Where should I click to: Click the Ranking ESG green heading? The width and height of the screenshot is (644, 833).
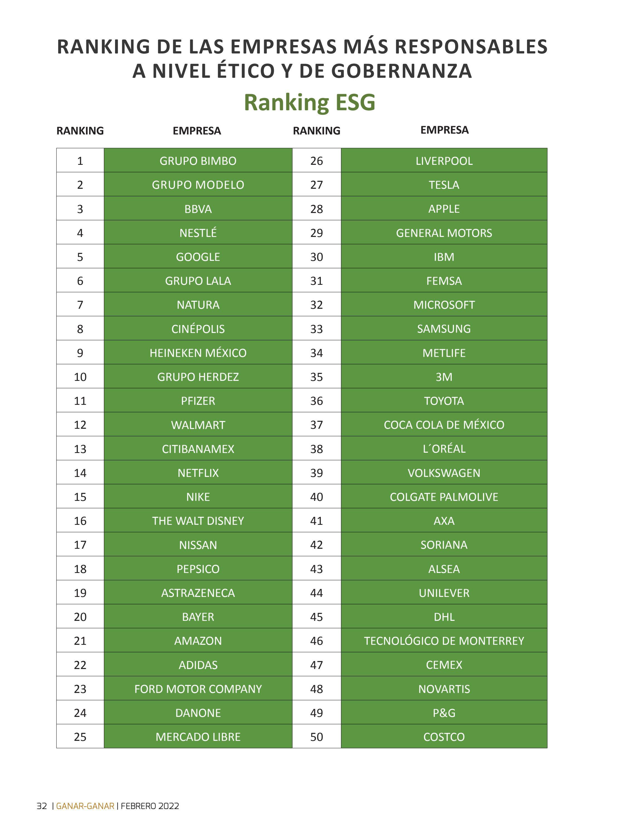pos(309,102)
